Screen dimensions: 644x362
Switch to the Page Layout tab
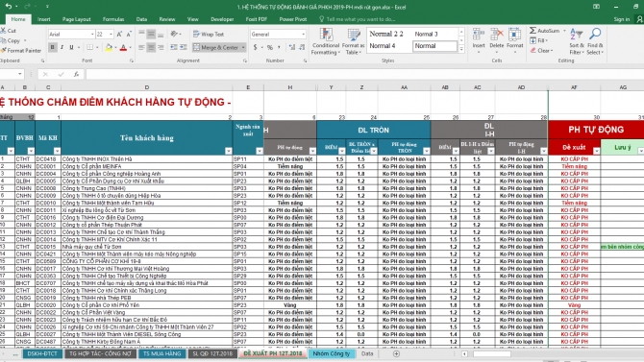tap(76, 19)
